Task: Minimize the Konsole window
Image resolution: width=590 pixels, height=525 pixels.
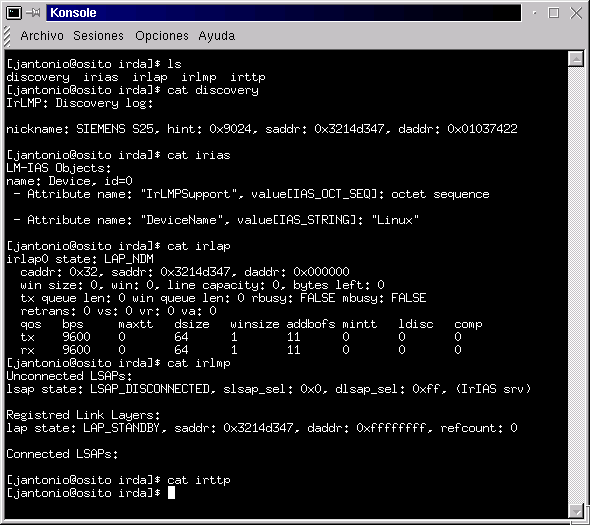Action: pyautogui.click(x=534, y=13)
